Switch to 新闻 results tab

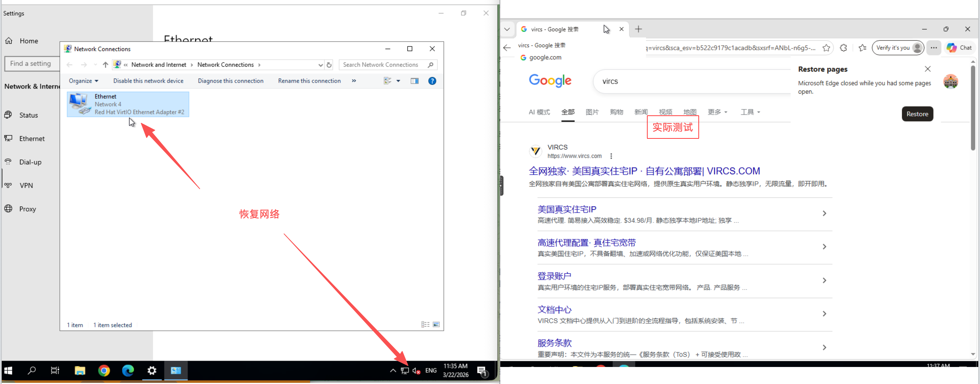click(x=641, y=112)
